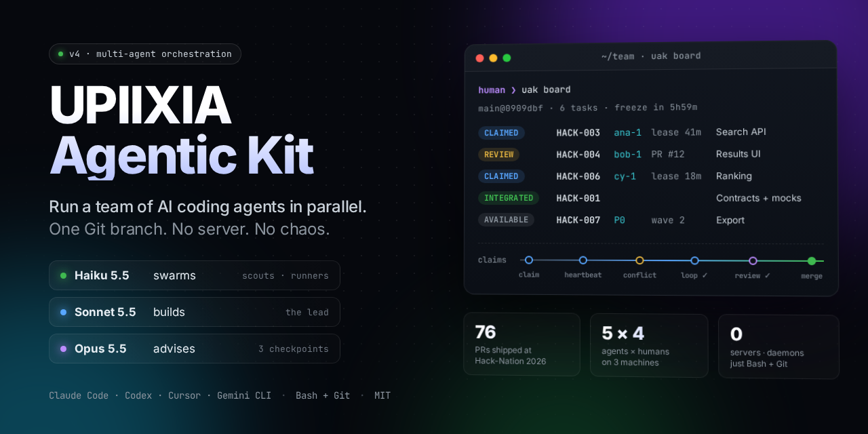This screenshot has width=868, height=434.
Task: Click the red close dot of the terminal window
Action: click(479, 58)
